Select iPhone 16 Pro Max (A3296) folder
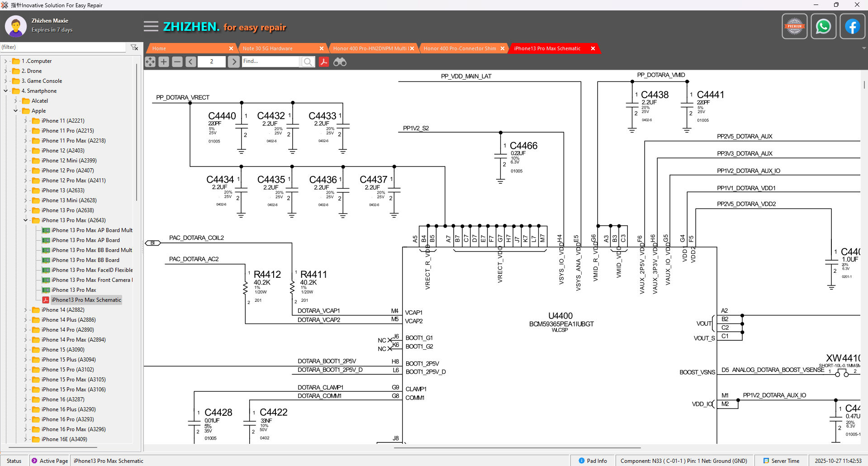This screenshot has height=466, width=868. click(x=73, y=429)
